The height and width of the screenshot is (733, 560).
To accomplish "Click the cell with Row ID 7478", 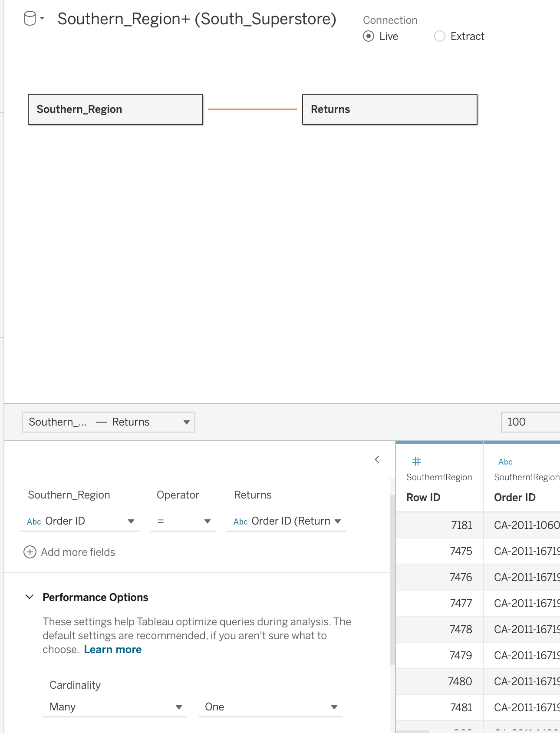I will coord(439,630).
